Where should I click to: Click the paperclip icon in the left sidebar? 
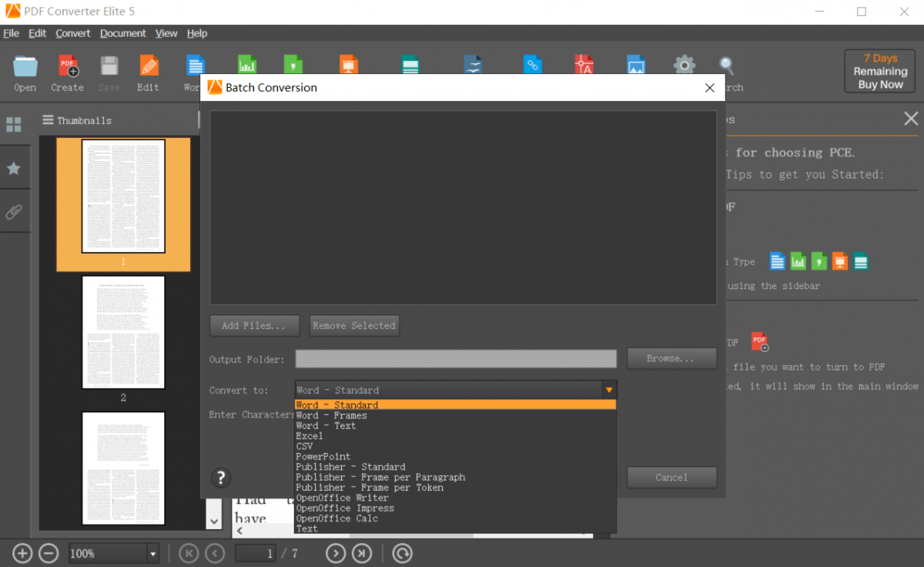click(13, 212)
